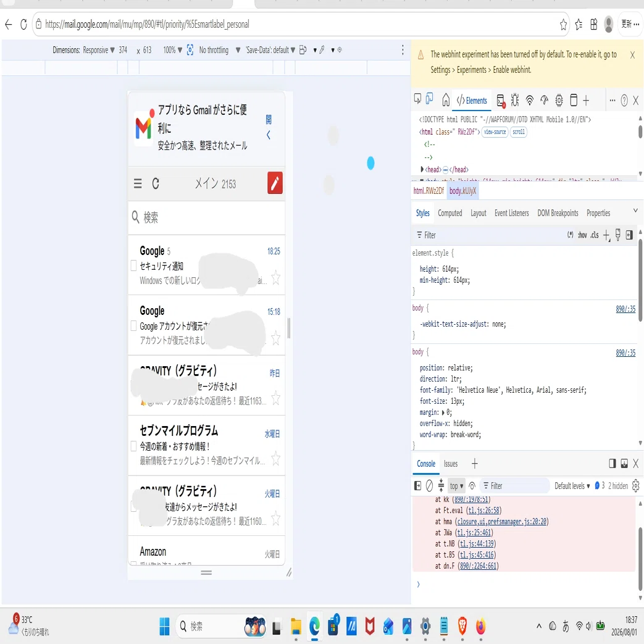The image size is (644, 644).
Task: Expand the margin shorthand property triangle
Action: click(x=443, y=412)
